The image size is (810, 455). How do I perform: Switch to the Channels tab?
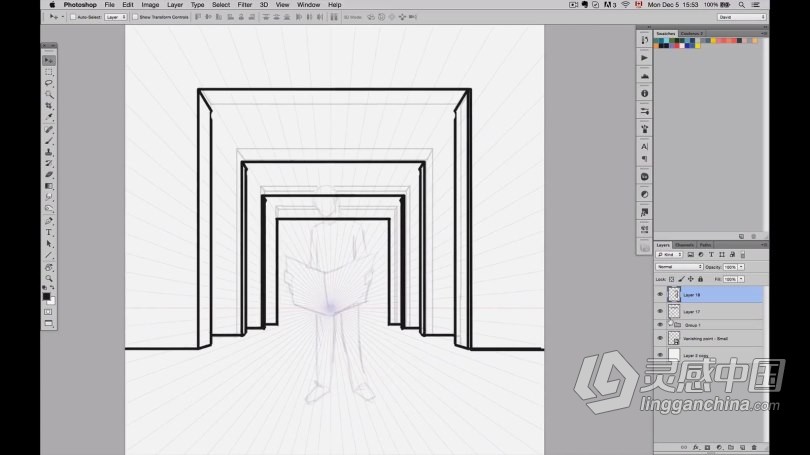click(x=685, y=245)
